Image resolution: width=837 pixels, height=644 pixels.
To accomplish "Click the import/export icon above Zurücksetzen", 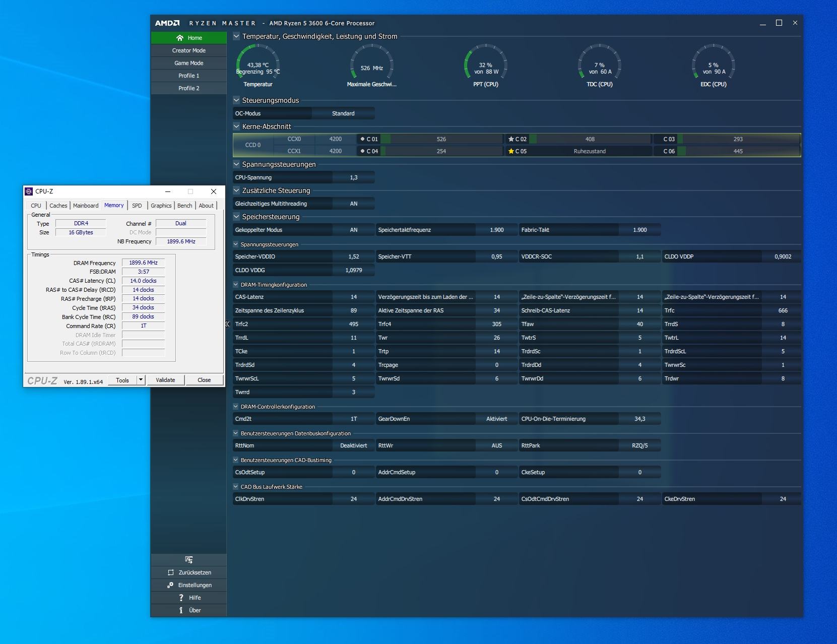I will click(189, 560).
